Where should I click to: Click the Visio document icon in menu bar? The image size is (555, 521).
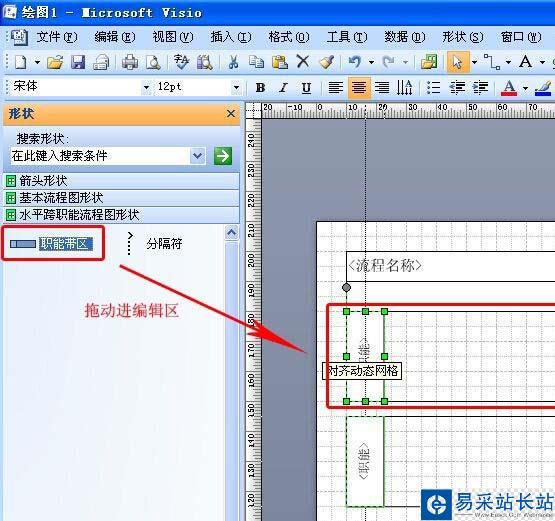(x=19, y=37)
